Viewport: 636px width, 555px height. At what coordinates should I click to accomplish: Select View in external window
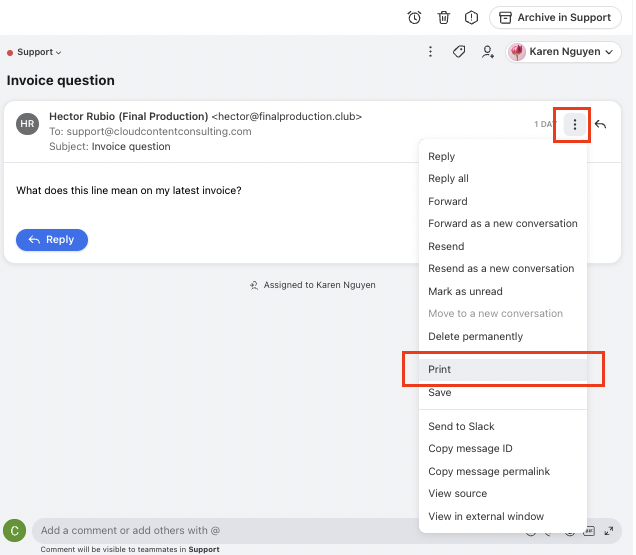tap(503, 516)
